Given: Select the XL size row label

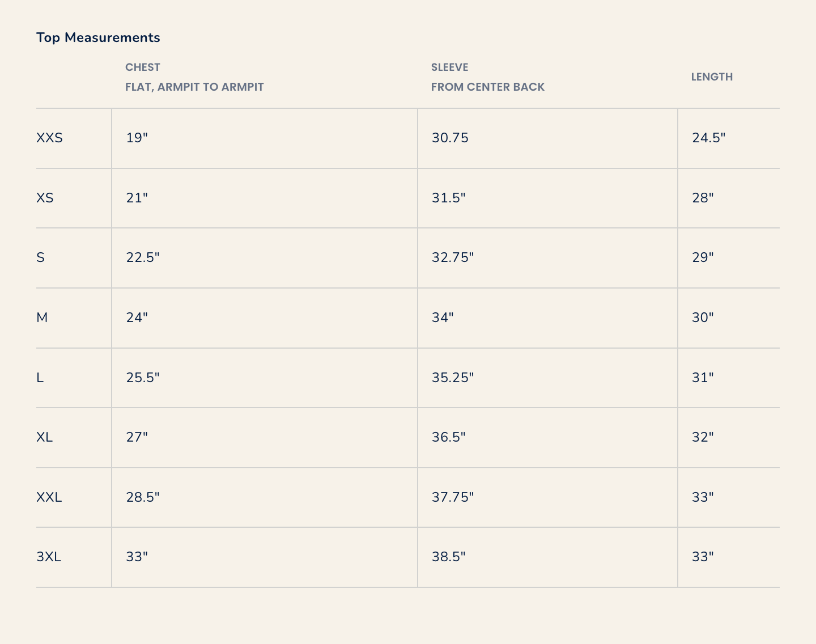Looking at the screenshot, I should 44,437.
